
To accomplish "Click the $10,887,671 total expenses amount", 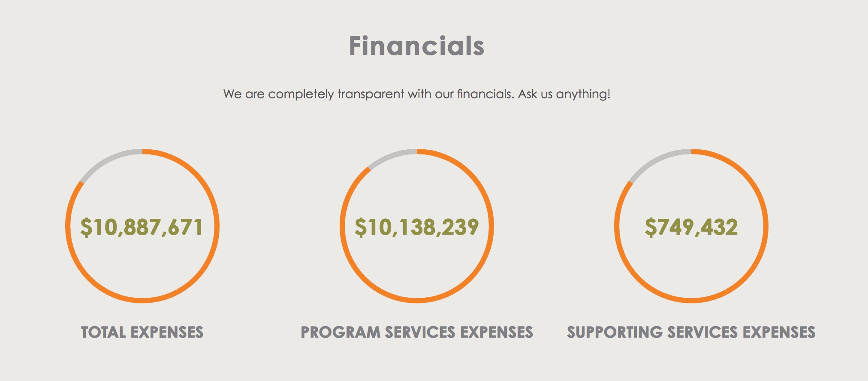I will pyautogui.click(x=142, y=227).
